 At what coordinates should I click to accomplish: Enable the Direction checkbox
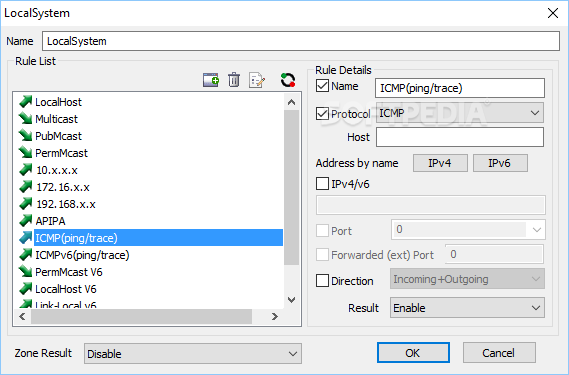[322, 281]
